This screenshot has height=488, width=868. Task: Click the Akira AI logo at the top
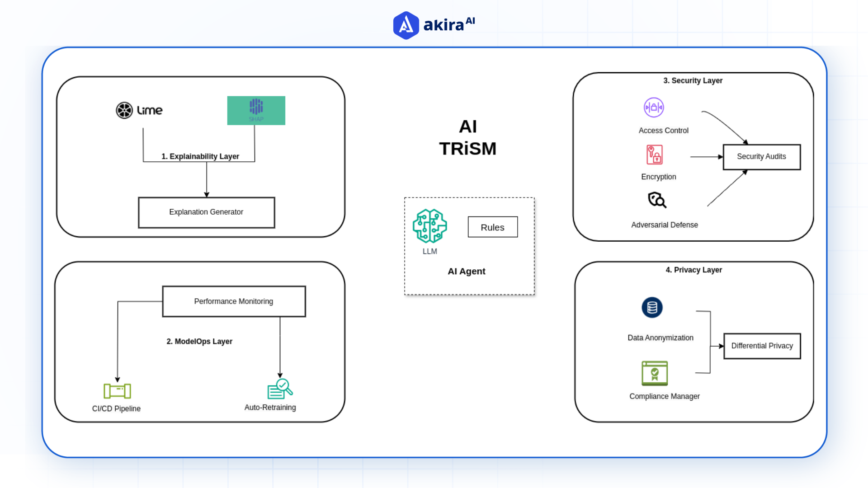point(434,25)
